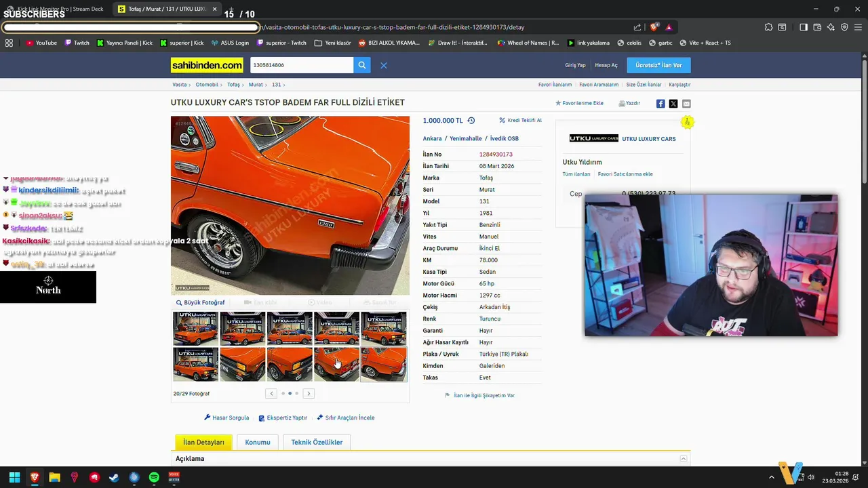Image resolution: width=868 pixels, height=488 pixels.
Task: Click the main large car photo
Action: pos(290,205)
